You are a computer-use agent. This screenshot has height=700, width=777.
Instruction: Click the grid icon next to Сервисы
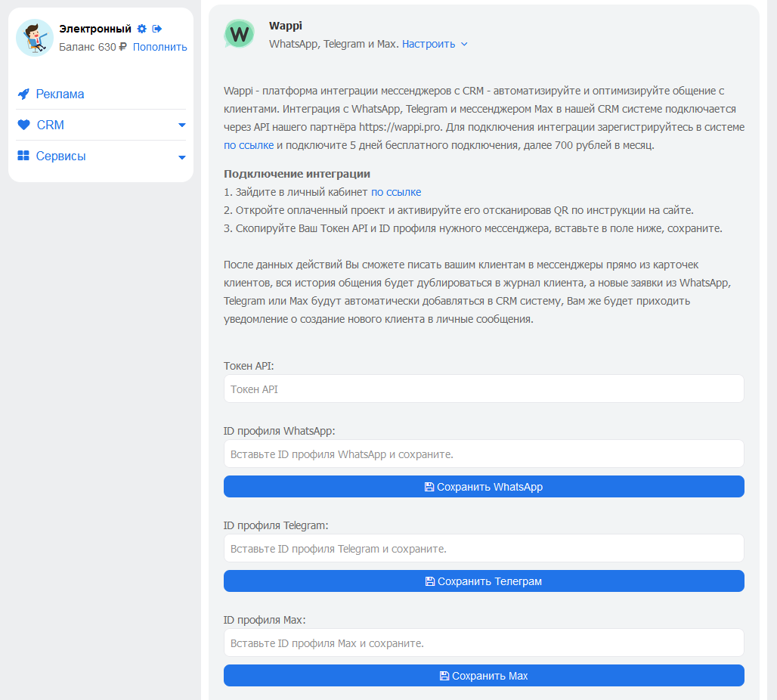click(x=23, y=156)
